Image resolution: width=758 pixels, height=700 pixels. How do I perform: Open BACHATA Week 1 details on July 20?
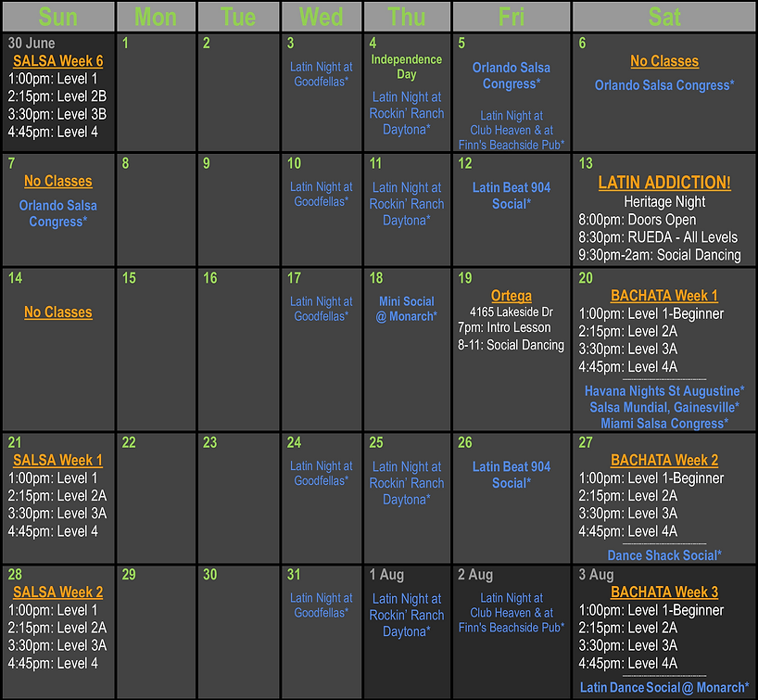point(663,295)
